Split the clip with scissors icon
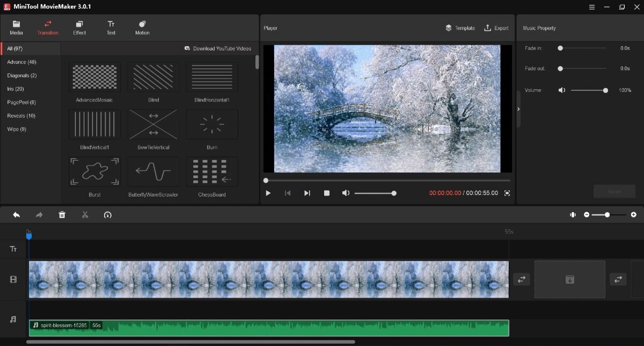644x346 pixels. [85, 214]
